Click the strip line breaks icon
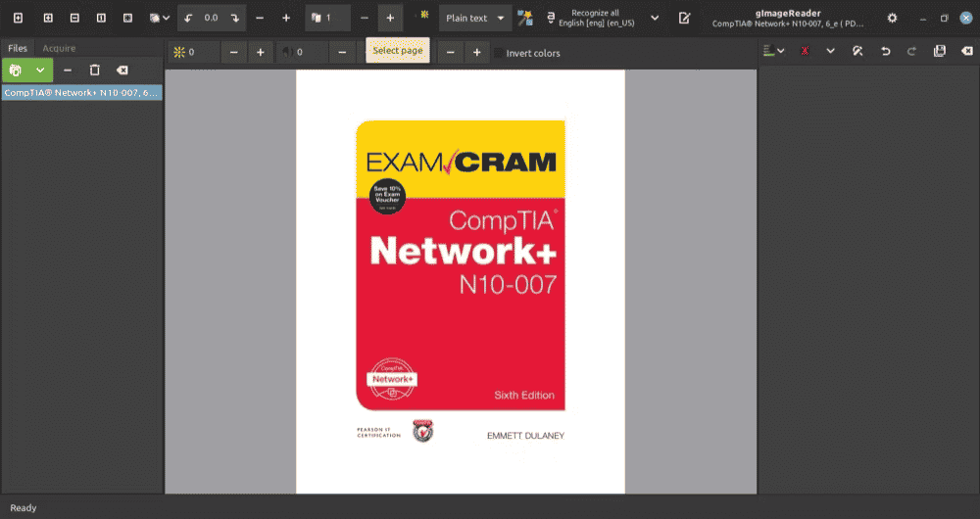Viewport: 980px width, 519px height. coord(805,51)
